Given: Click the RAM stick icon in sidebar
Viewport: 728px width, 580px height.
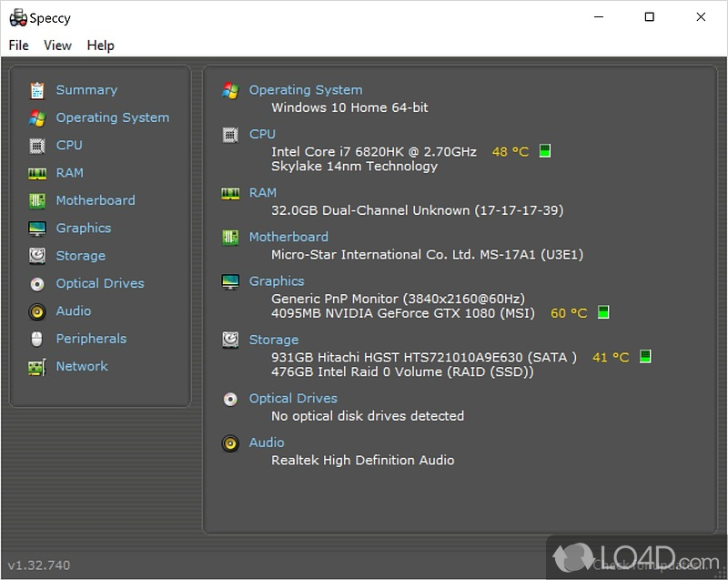Looking at the screenshot, I should pyautogui.click(x=37, y=174).
